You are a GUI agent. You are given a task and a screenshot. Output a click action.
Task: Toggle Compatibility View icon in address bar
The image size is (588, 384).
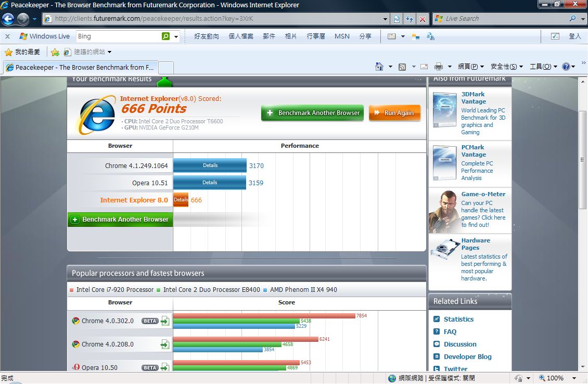[397, 19]
